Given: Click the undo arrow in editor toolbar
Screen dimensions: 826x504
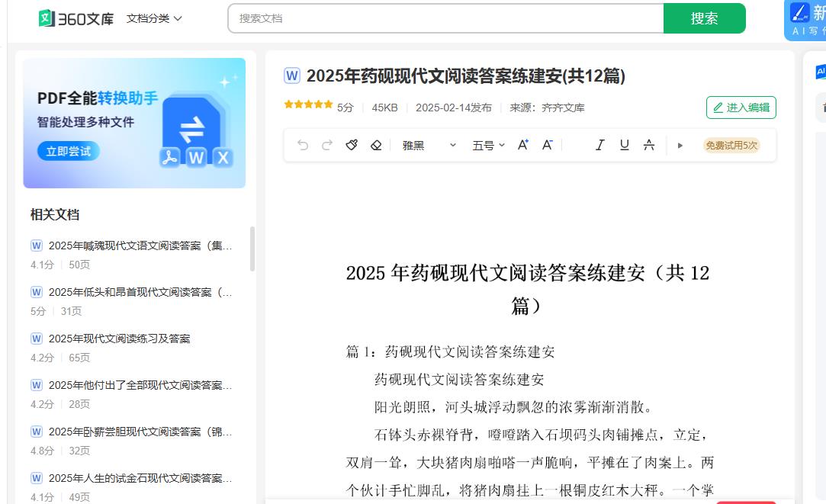Looking at the screenshot, I should [x=303, y=145].
